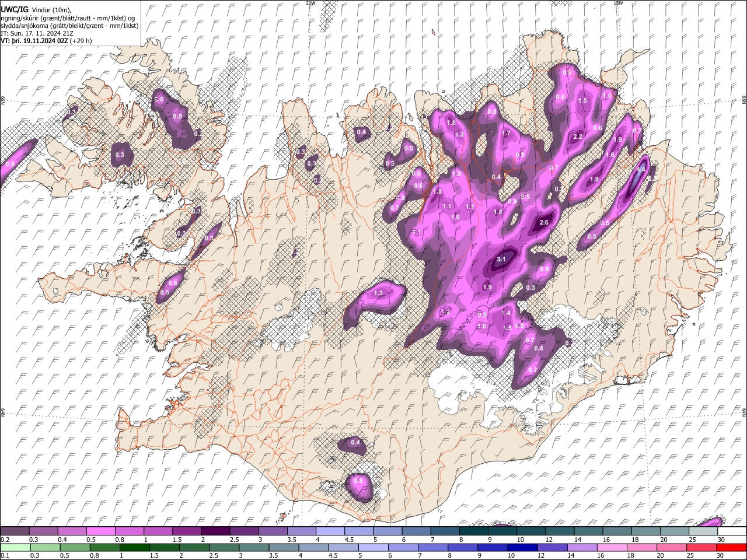Select the pink 16 rain legend swatch
Screen dimensions: 747x560
[x=612, y=547]
